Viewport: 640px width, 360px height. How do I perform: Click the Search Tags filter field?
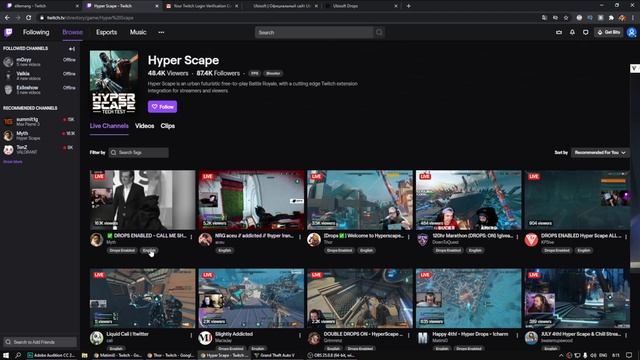pos(139,153)
